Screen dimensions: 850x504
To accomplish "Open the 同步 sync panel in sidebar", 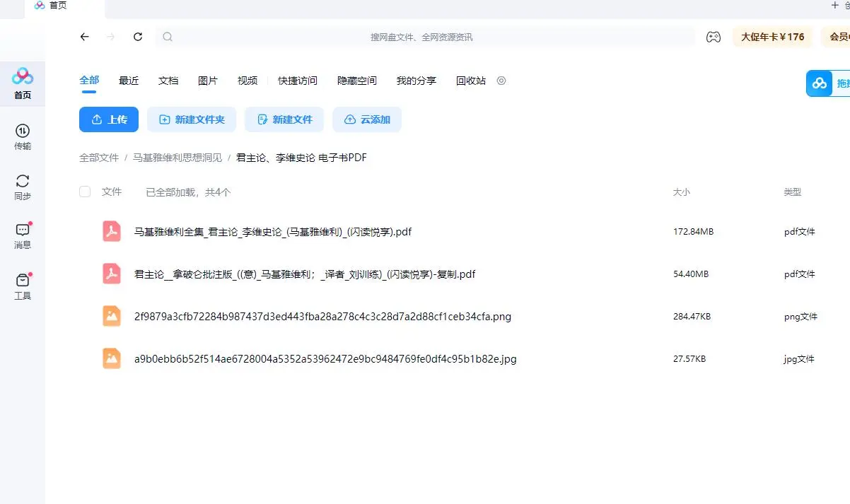I will 22,186.
